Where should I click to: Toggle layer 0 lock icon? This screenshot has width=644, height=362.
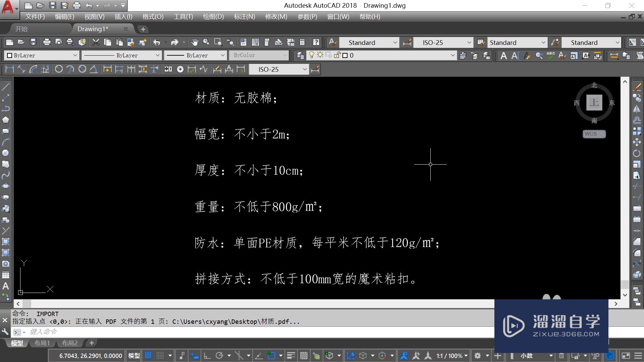pos(337,55)
